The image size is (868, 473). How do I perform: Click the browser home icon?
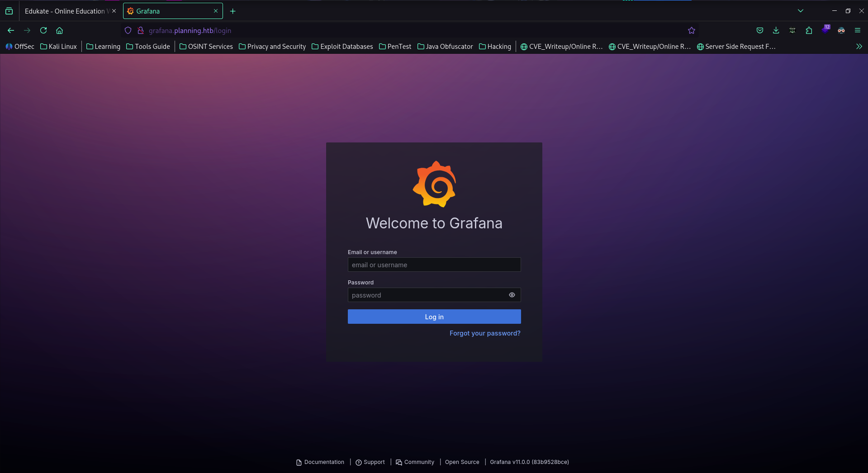[59, 30]
